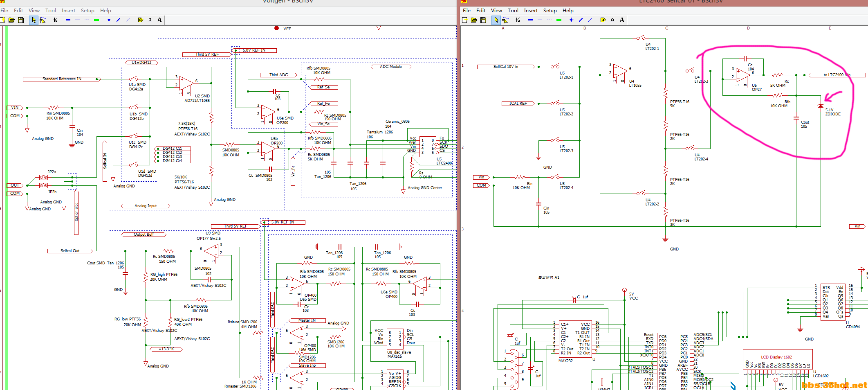Click the junction dot tool in left window

pyautogui.click(x=109, y=20)
